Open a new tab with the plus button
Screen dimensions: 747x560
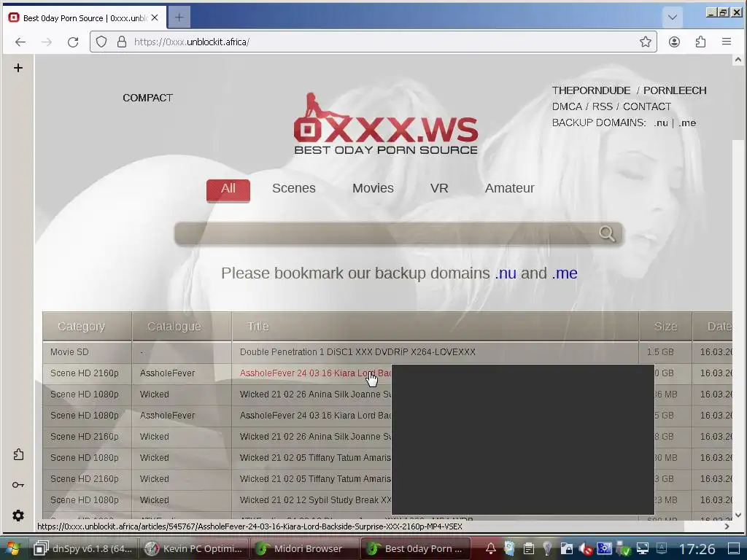(x=179, y=17)
